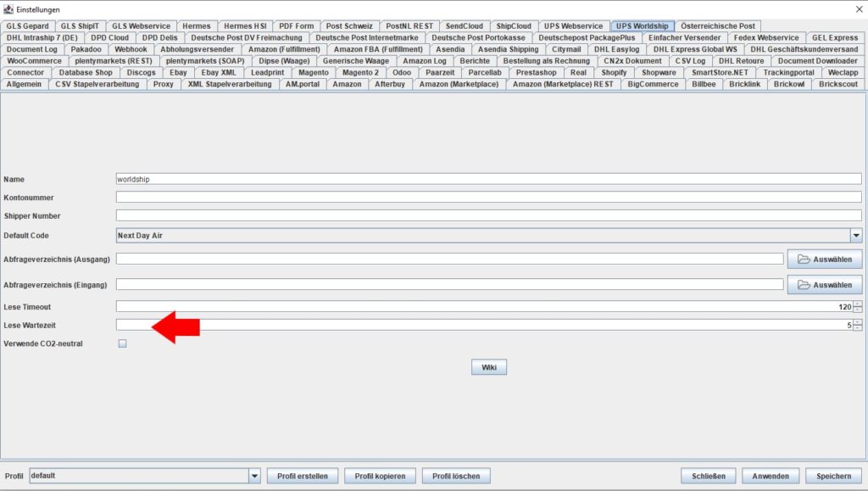Open the Deutsche Post Internetmarke tab
Viewport: 868px width, 491px height.
point(367,37)
